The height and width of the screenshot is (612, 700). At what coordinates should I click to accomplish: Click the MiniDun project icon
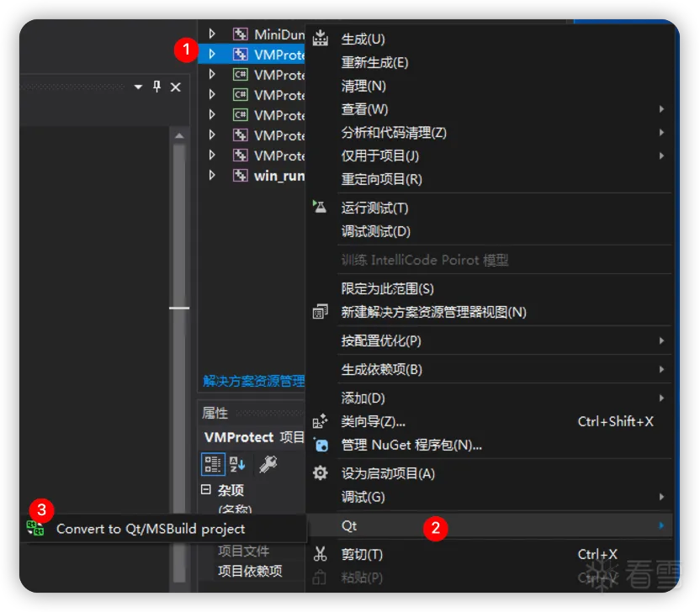click(240, 34)
